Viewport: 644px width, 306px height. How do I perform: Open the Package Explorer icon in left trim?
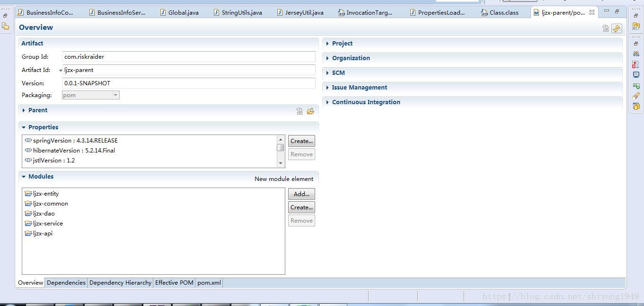[6, 26]
